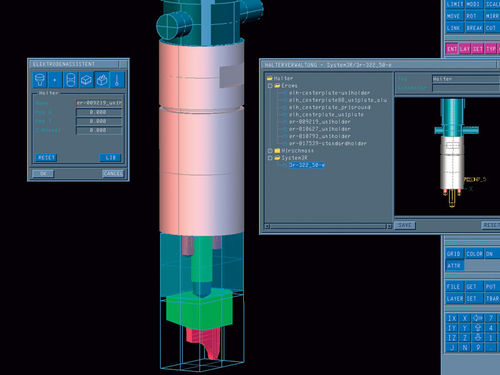This screenshot has height=375, width=500.
Task: Toggle the magenta SET filter
Action: point(477,49)
